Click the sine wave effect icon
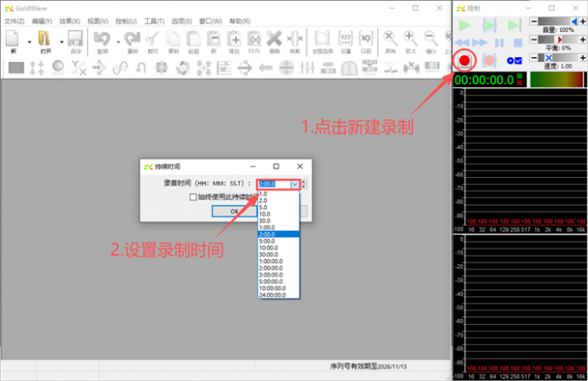This screenshot has height=381, width=588. (120, 67)
